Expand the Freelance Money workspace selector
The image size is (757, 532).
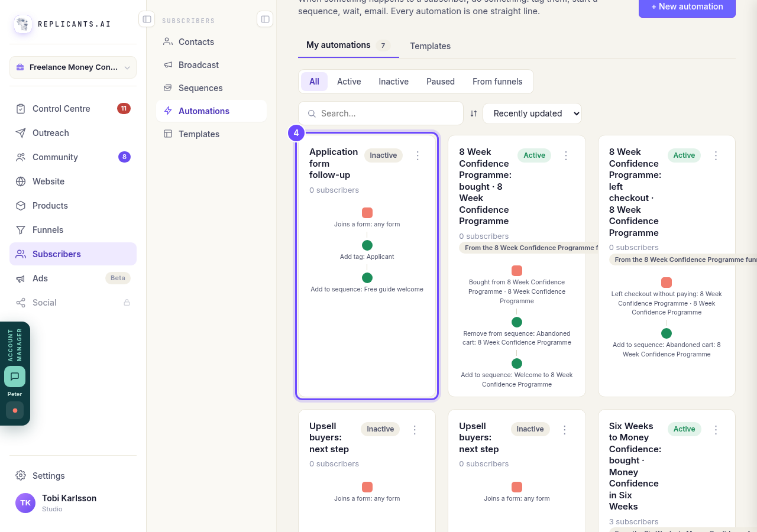(73, 67)
